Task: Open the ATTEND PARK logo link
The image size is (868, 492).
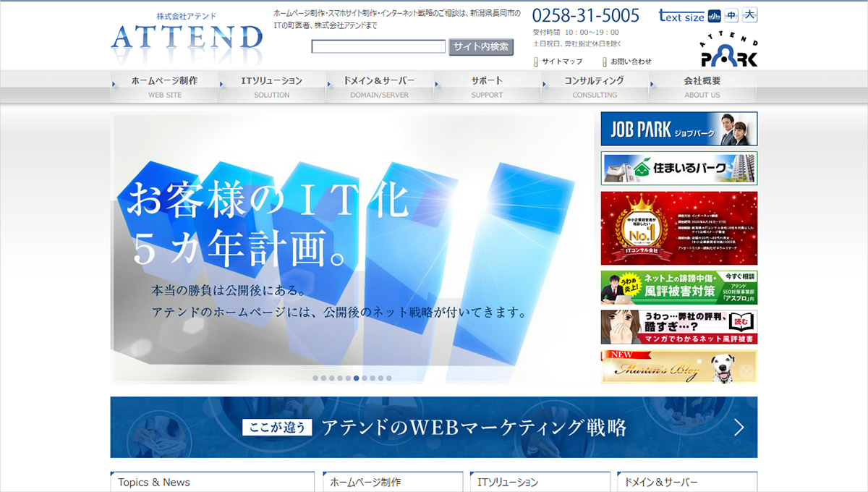Action: click(728, 50)
